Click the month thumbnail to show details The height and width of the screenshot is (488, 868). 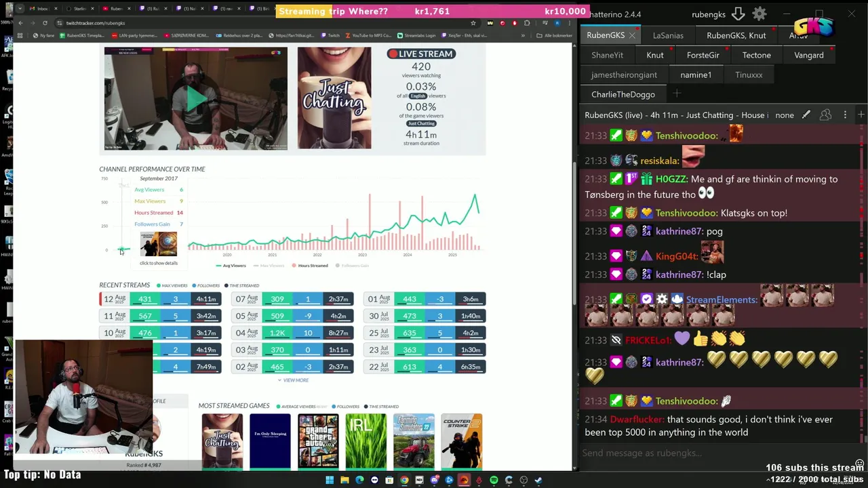coord(159,244)
